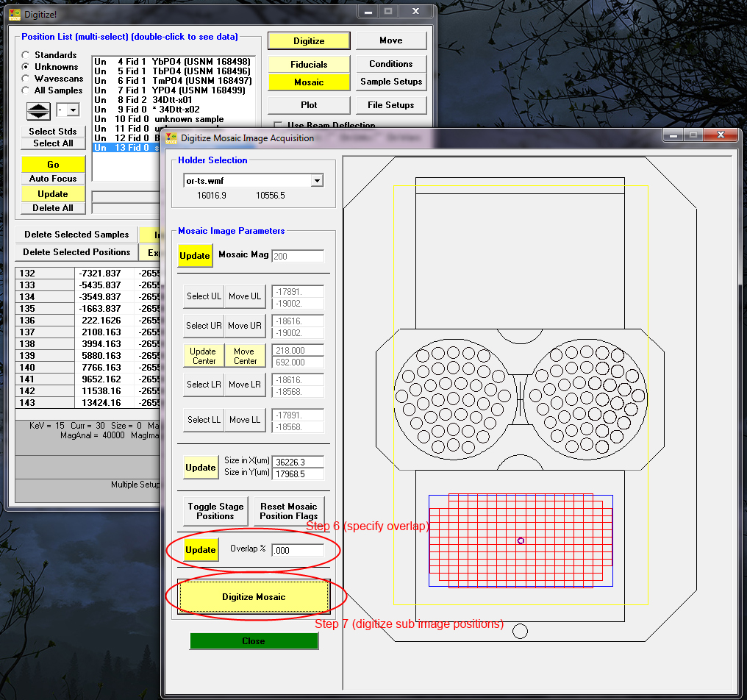Open the or-ts.wmf holder selection dropdown
This screenshot has width=747, height=700.
316,181
